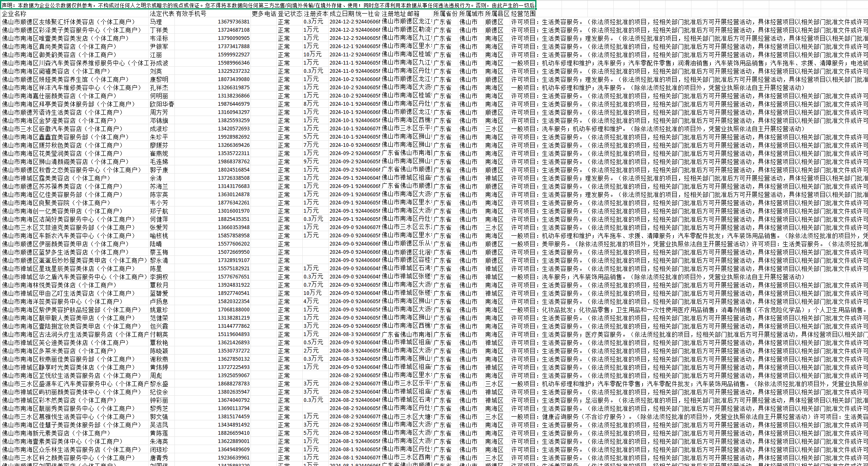Select phone number cell 13679736381
The width and height of the screenshot is (868, 466).
233,22
